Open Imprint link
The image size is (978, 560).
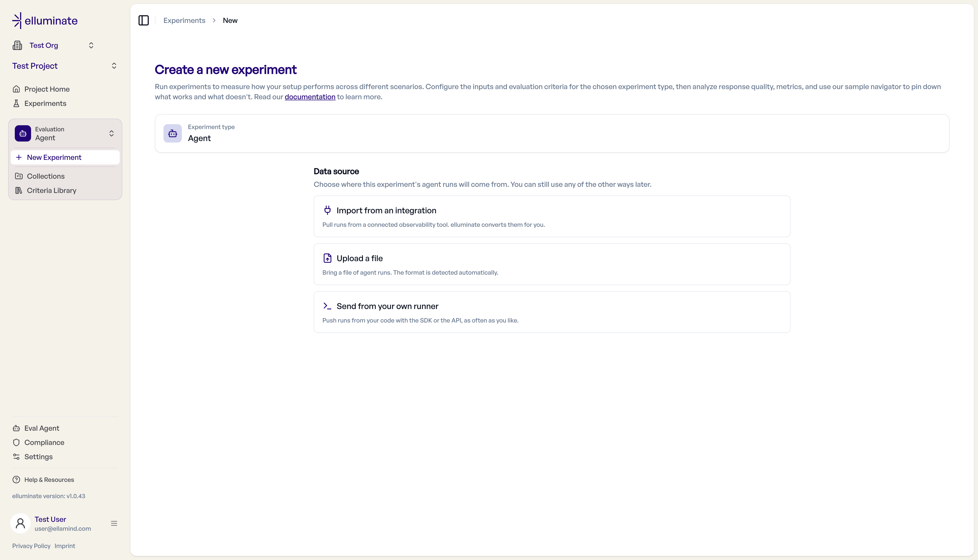click(x=65, y=546)
